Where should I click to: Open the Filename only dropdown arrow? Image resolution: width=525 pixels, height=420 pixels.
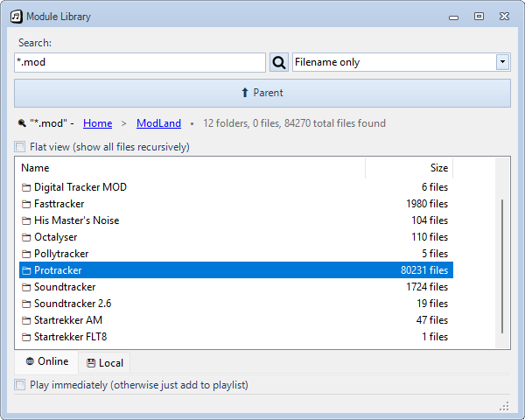(502, 62)
